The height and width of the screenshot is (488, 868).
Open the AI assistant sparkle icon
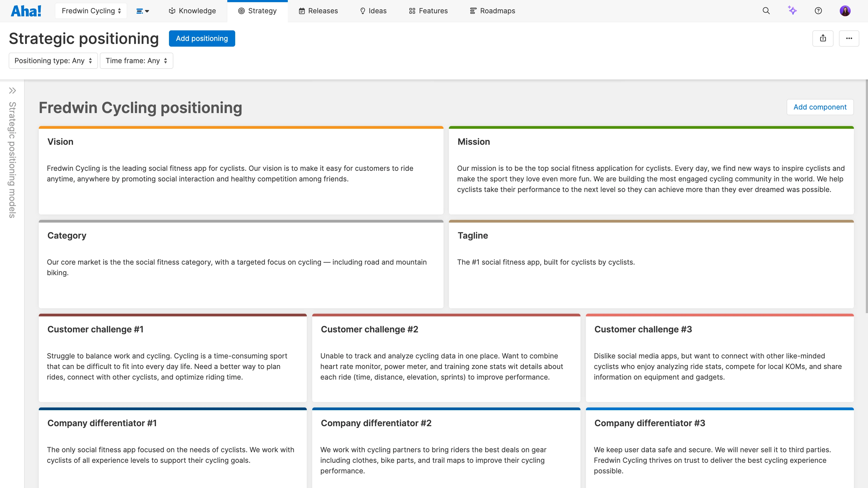[x=792, y=11]
